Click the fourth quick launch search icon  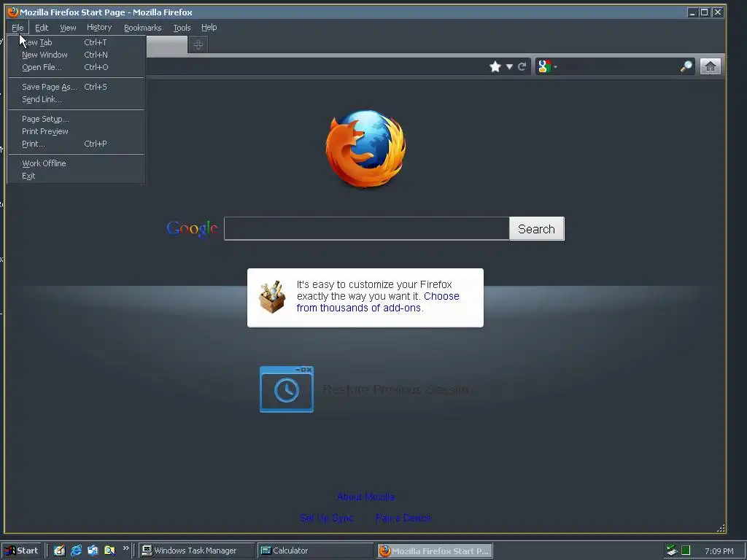[x=109, y=551]
